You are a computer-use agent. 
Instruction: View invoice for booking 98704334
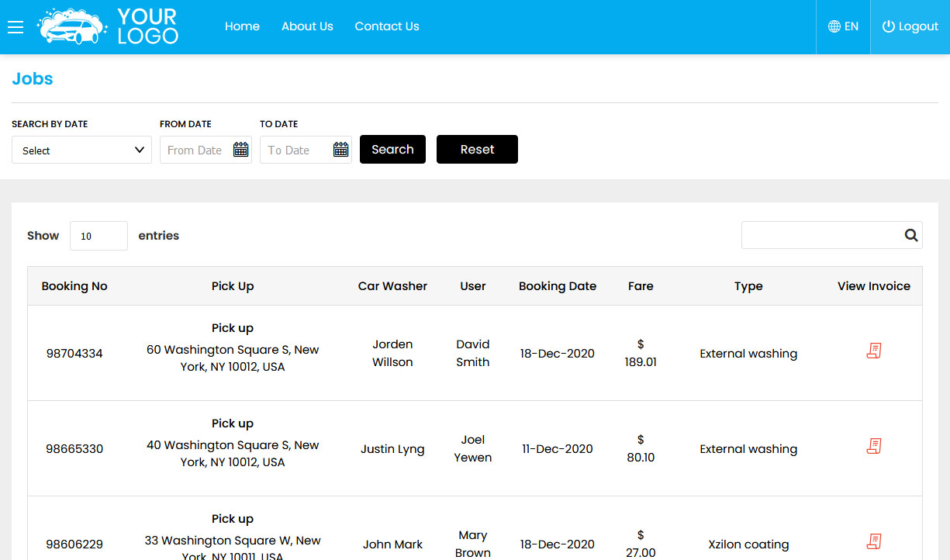point(874,351)
